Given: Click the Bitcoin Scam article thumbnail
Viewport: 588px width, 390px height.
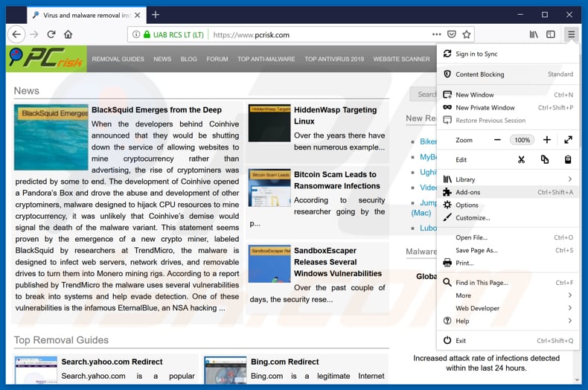Looking at the screenshot, I should coord(269,188).
